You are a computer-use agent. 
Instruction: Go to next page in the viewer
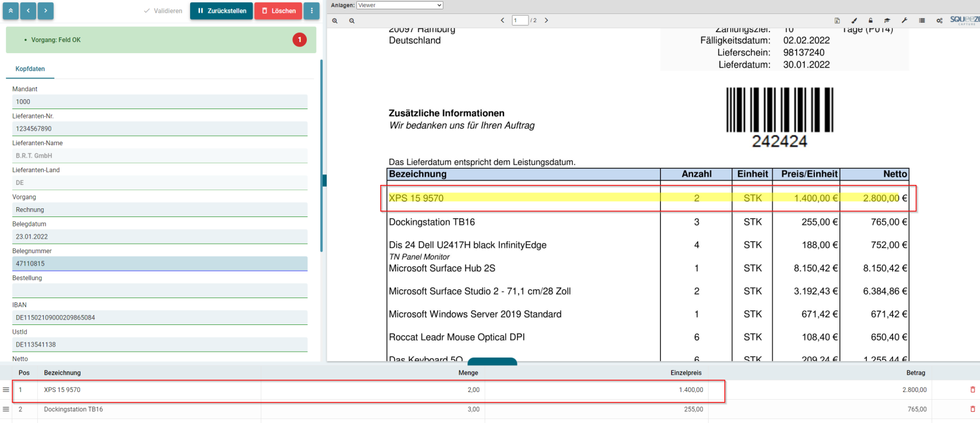547,20
